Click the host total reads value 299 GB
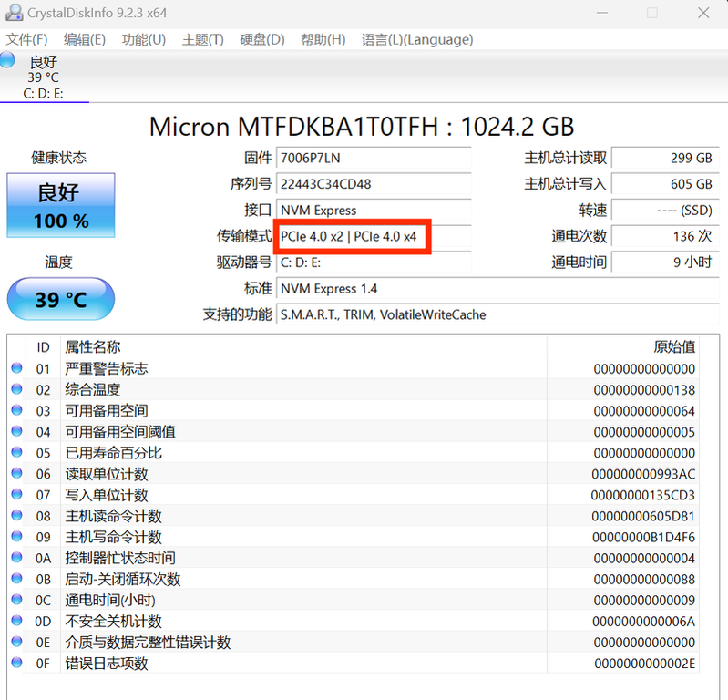This screenshot has width=728, height=700. click(665, 158)
